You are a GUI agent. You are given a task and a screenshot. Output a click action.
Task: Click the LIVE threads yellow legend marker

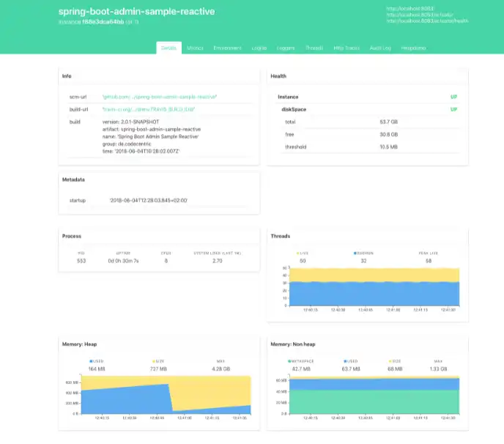click(x=298, y=254)
